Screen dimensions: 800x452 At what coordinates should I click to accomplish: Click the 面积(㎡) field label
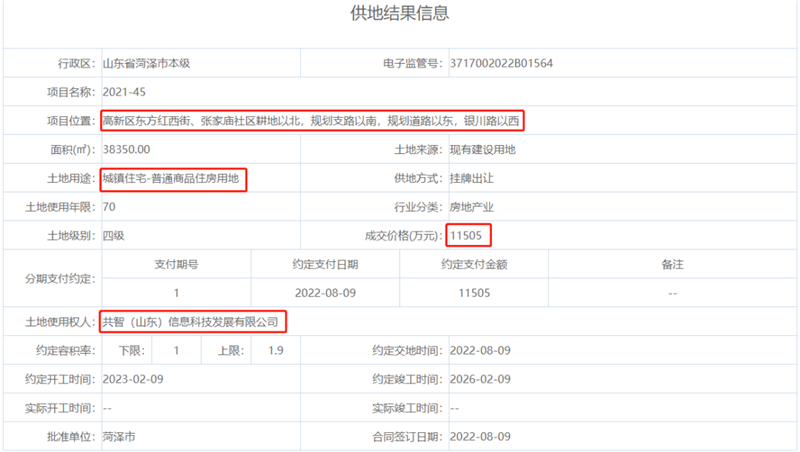[x=73, y=149]
